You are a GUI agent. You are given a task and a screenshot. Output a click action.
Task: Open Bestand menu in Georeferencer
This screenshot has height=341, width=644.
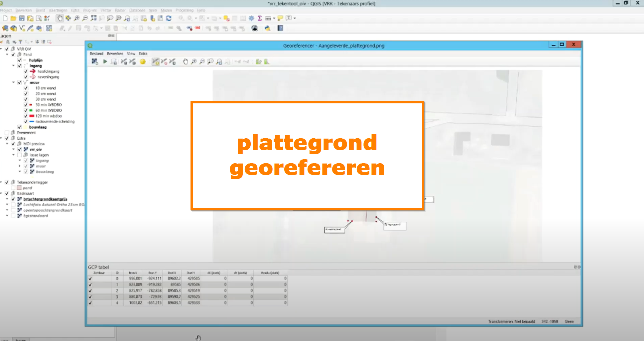tap(96, 54)
